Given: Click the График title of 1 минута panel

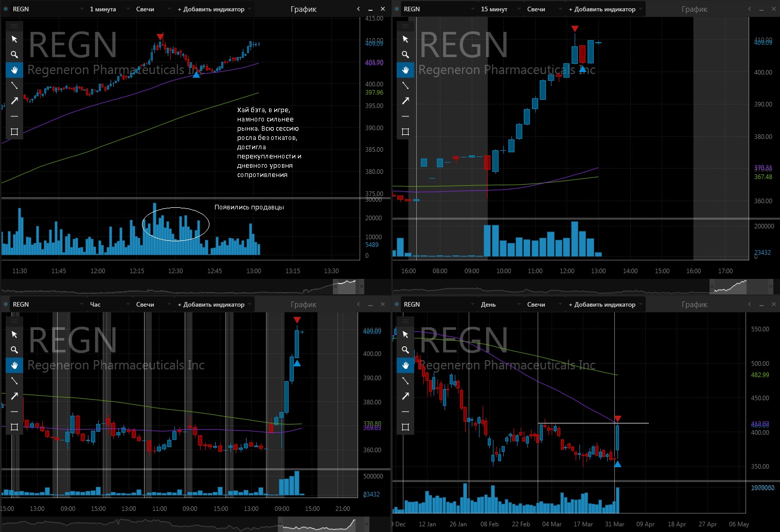Looking at the screenshot, I should coord(304,9).
